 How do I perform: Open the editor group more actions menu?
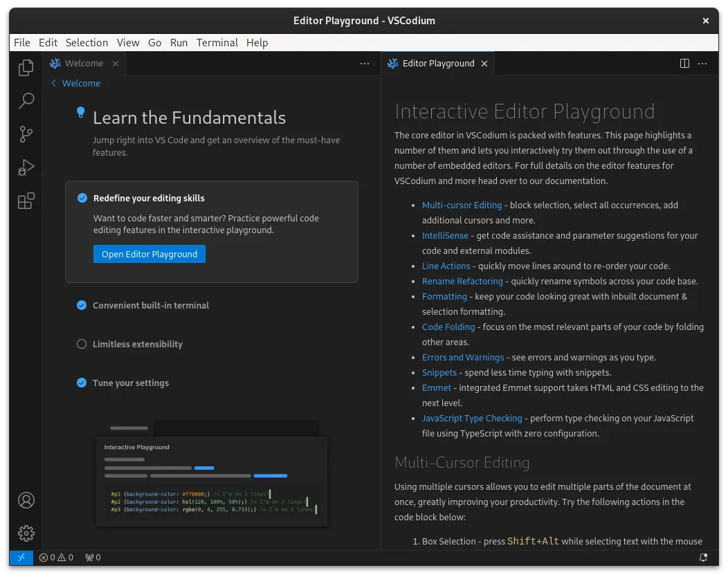tap(702, 63)
